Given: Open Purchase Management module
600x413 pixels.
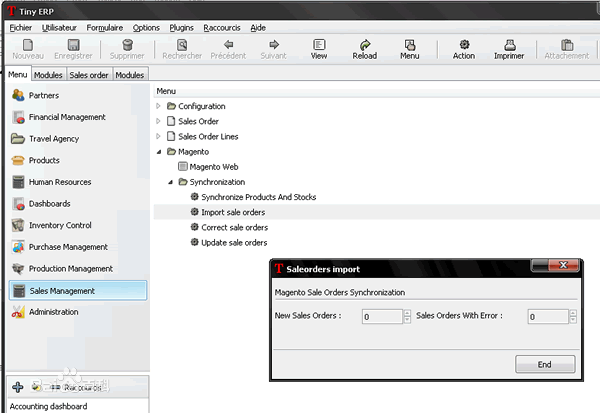Looking at the screenshot, I should point(68,247).
